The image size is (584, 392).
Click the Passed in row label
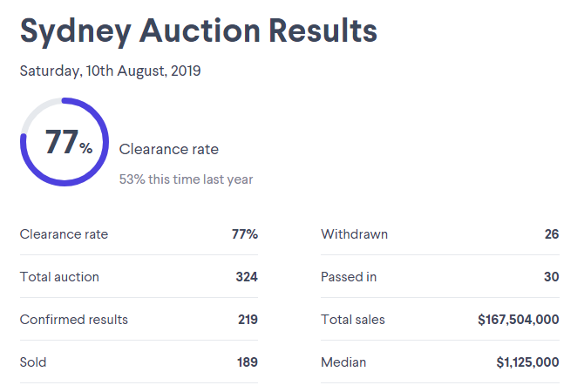pos(349,277)
